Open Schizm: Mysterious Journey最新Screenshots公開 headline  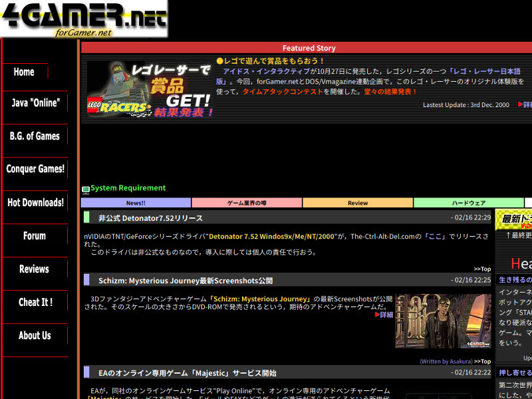click(186, 281)
